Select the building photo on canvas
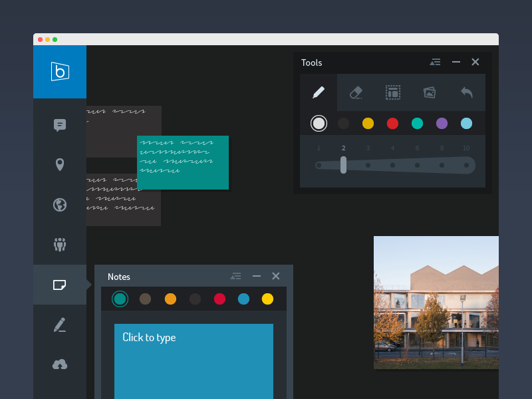This screenshot has height=399, width=532. tap(436, 303)
